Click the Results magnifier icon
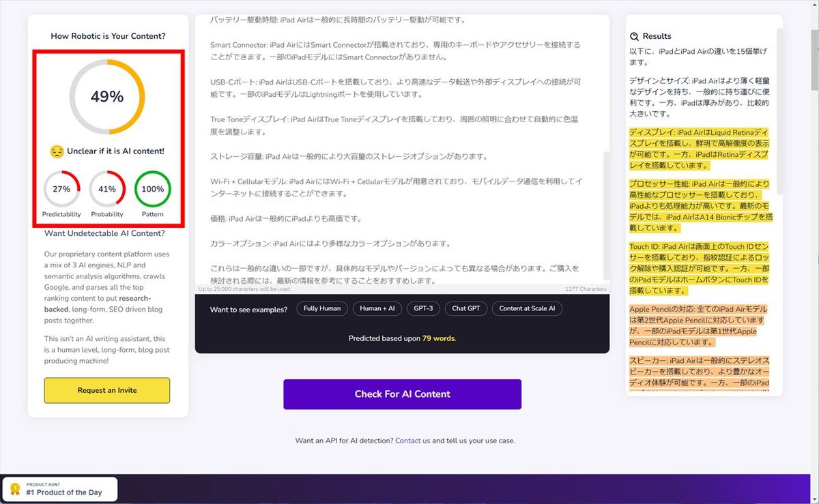 coord(634,36)
